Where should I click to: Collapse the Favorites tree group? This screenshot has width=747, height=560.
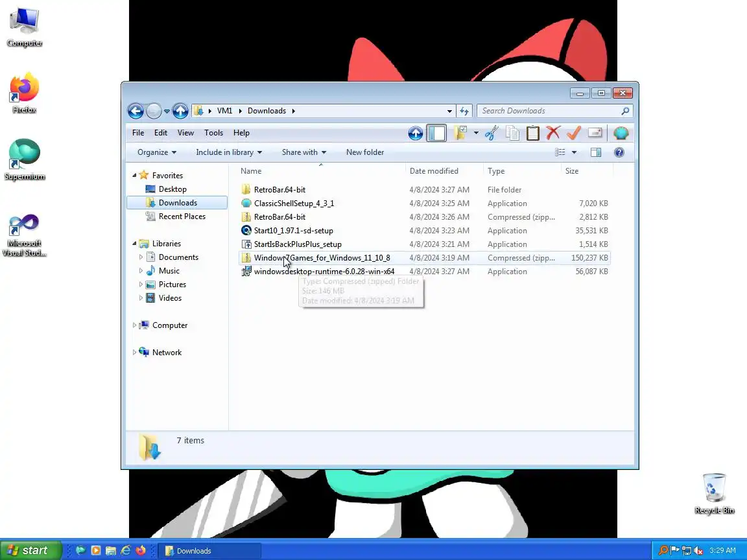[134, 175]
